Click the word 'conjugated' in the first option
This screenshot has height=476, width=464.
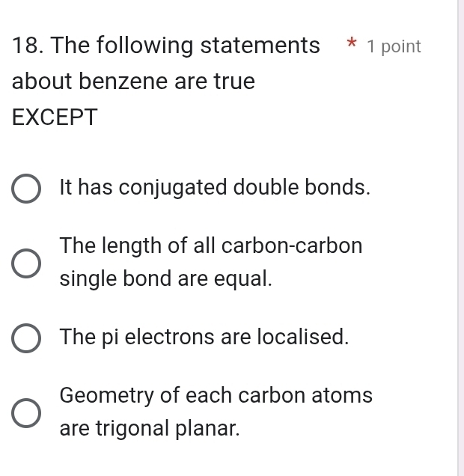[x=173, y=187]
